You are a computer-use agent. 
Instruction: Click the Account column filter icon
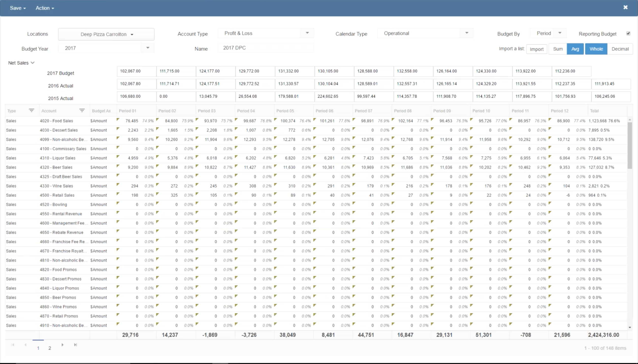pos(82,110)
